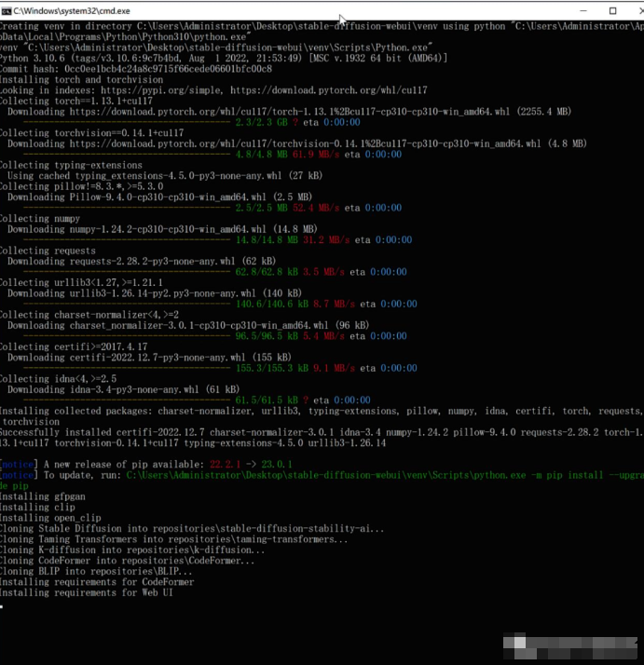Click the 'Installing gfpgan' line

point(43,496)
